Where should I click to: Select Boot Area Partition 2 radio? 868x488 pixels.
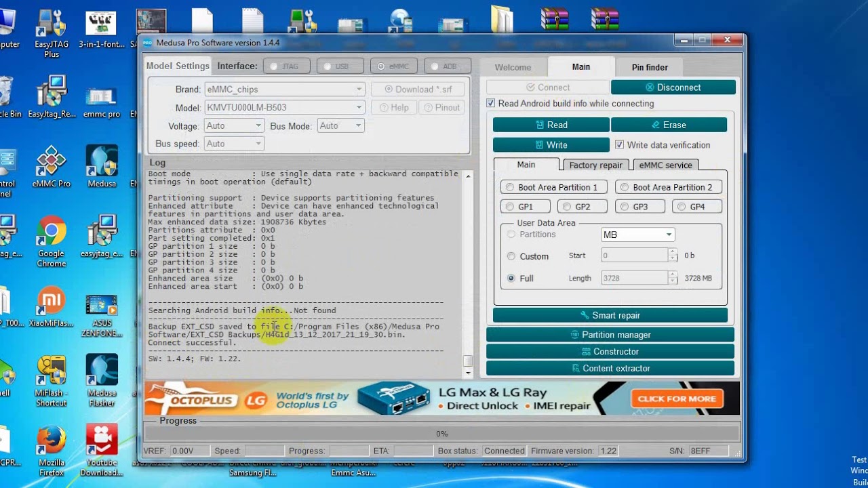[625, 188]
